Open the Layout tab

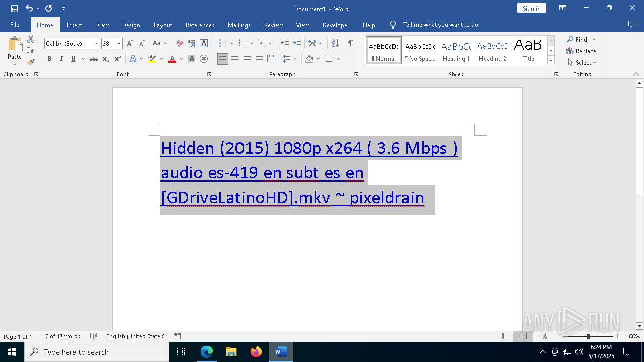(163, 25)
